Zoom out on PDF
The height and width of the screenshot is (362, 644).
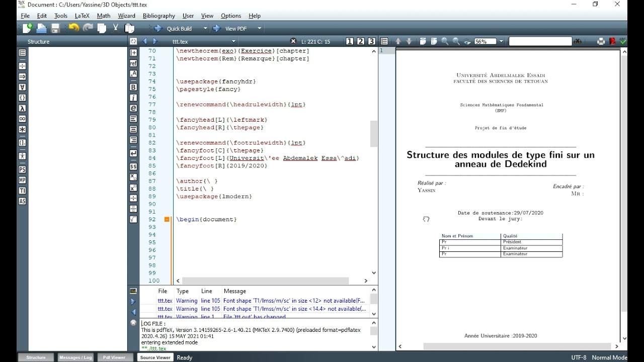click(456, 41)
